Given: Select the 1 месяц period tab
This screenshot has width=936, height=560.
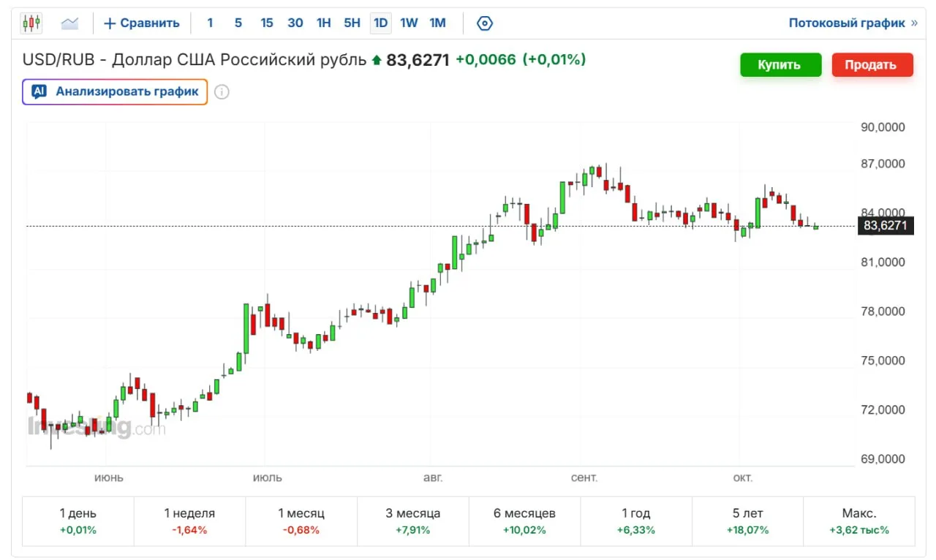Looking at the screenshot, I should coord(301,521).
